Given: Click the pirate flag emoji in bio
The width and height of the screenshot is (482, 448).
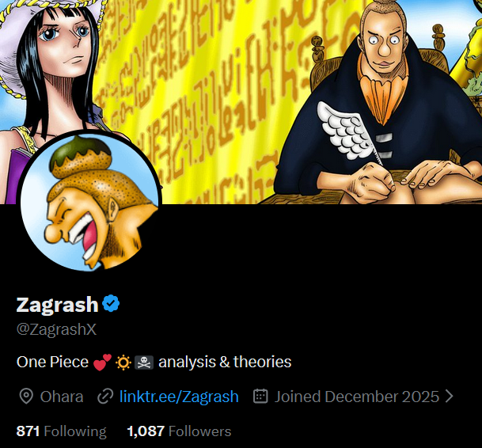Looking at the screenshot, I should click(144, 363).
